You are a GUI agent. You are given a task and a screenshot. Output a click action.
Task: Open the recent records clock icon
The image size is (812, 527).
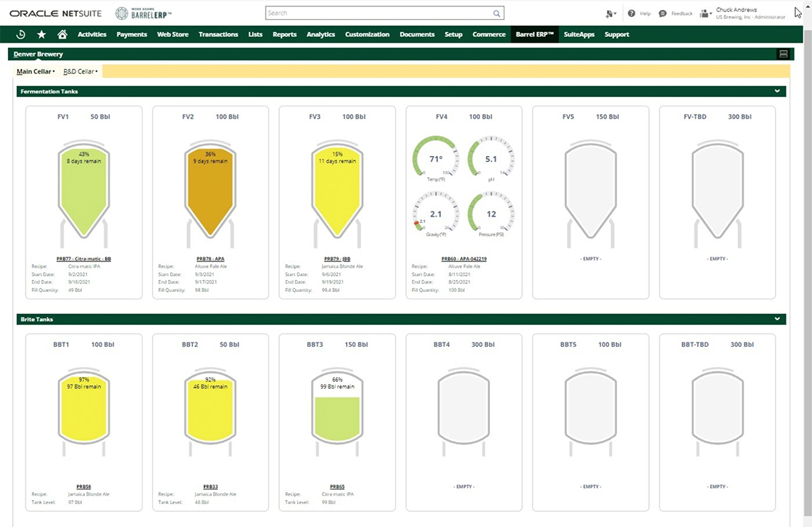pos(21,34)
